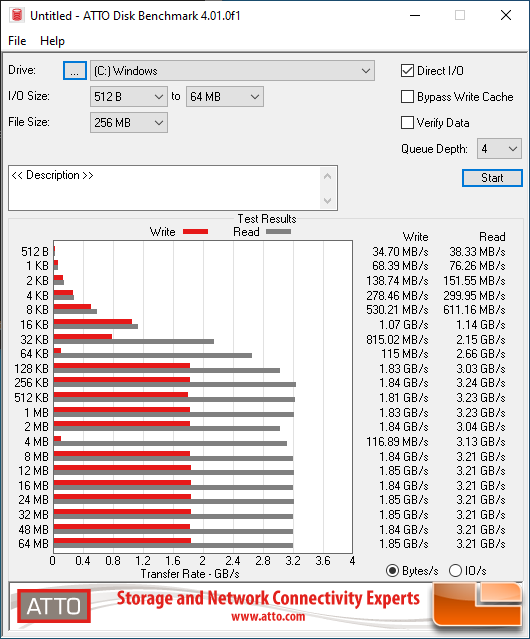Screen dimensions: 530x639
Task: Click the 256 KB gray read bar
Action: click(175, 384)
